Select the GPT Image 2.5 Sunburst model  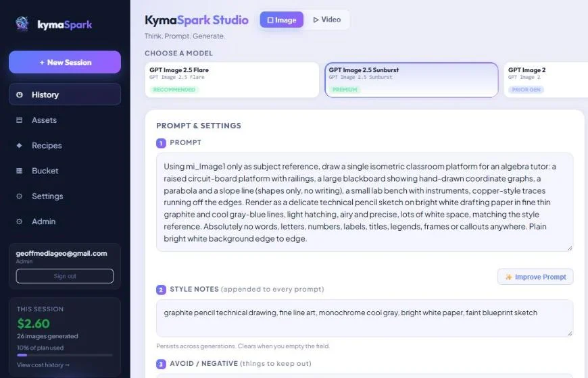coord(412,80)
